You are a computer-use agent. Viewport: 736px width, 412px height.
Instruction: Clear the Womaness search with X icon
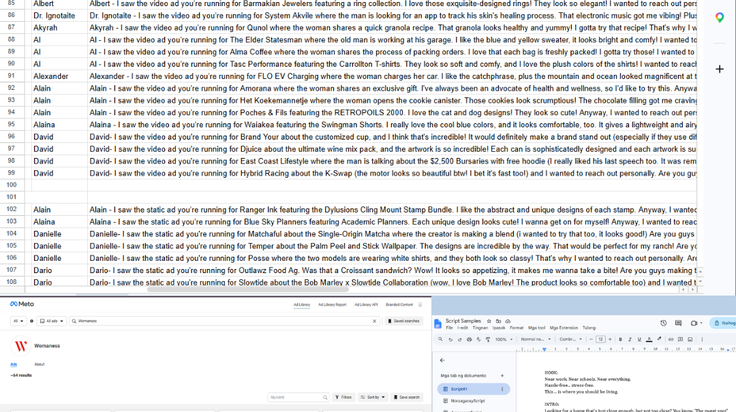point(375,321)
